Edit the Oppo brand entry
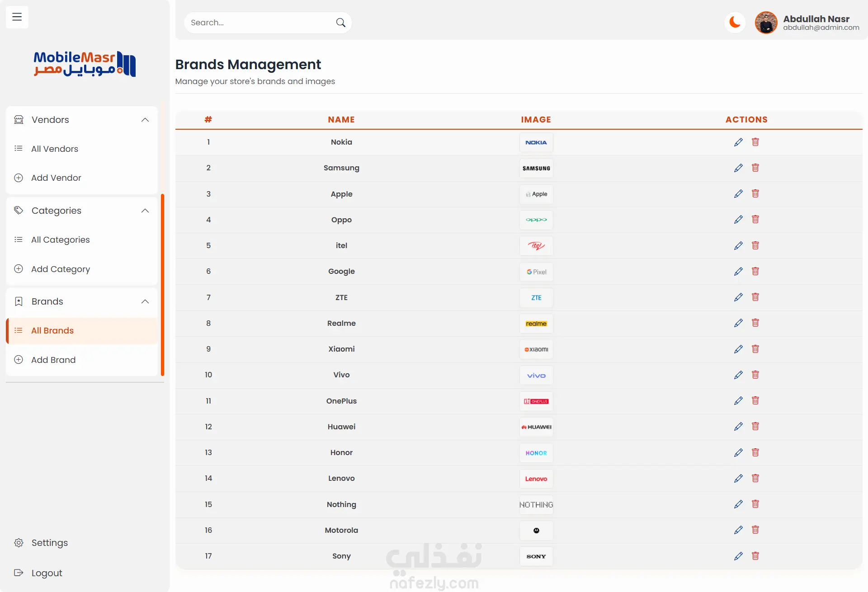Screen dimensions: 868x592 (738, 220)
